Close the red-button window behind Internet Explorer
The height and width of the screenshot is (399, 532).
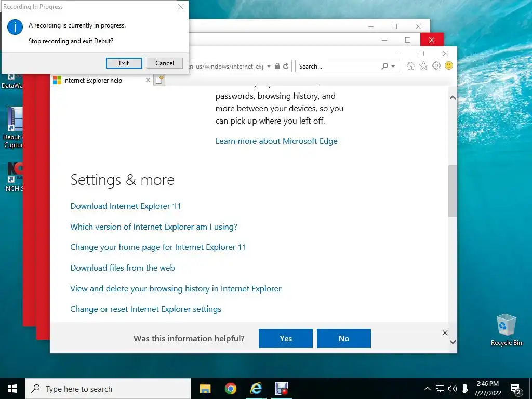tap(432, 40)
